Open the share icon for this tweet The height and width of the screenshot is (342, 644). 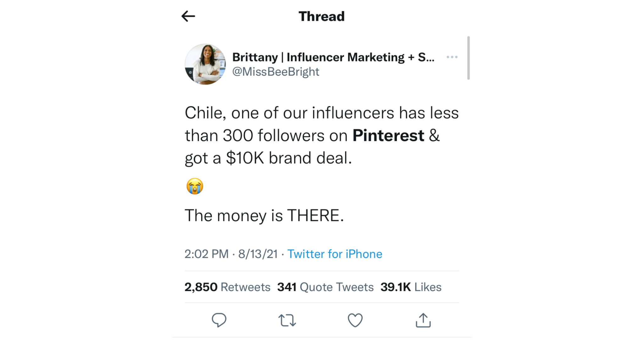click(424, 320)
